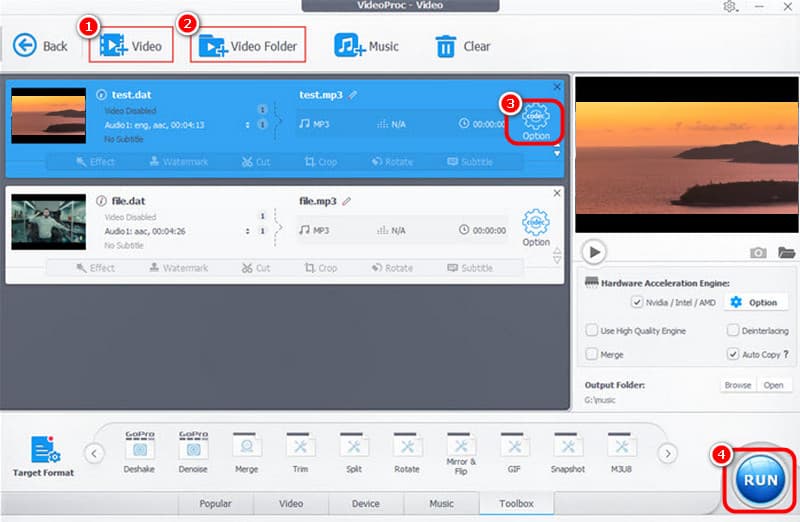Select the Snapshot toolbox tool
This screenshot has width=800, height=522.
coord(568,453)
